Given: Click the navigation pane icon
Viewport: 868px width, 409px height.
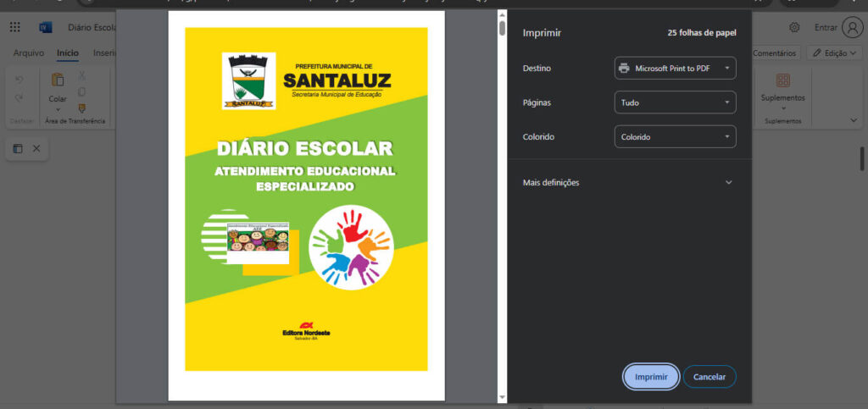Looking at the screenshot, I should pyautogui.click(x=18, y=149).
